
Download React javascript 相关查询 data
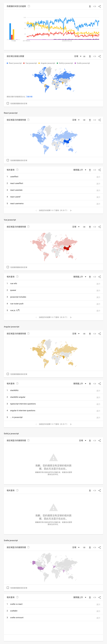click(90, 170)
